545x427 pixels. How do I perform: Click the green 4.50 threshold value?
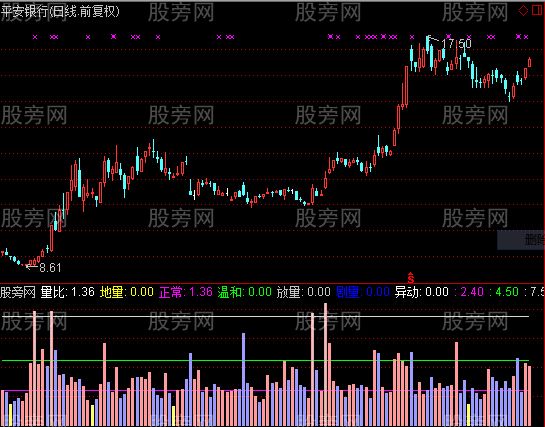click(x=507, y=292)
